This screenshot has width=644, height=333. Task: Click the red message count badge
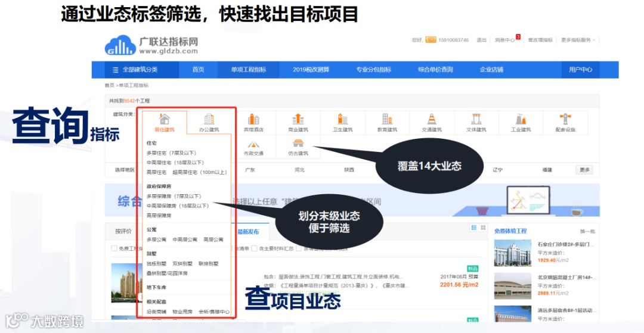click(x=518, y=37)
